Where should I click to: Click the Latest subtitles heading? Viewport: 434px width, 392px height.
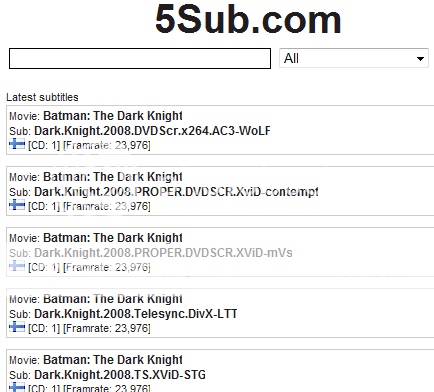42,97
